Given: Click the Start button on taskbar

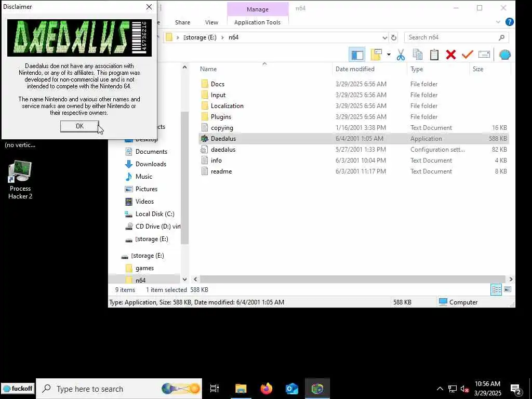Looking at the screenshot, I should click(18, 389).
